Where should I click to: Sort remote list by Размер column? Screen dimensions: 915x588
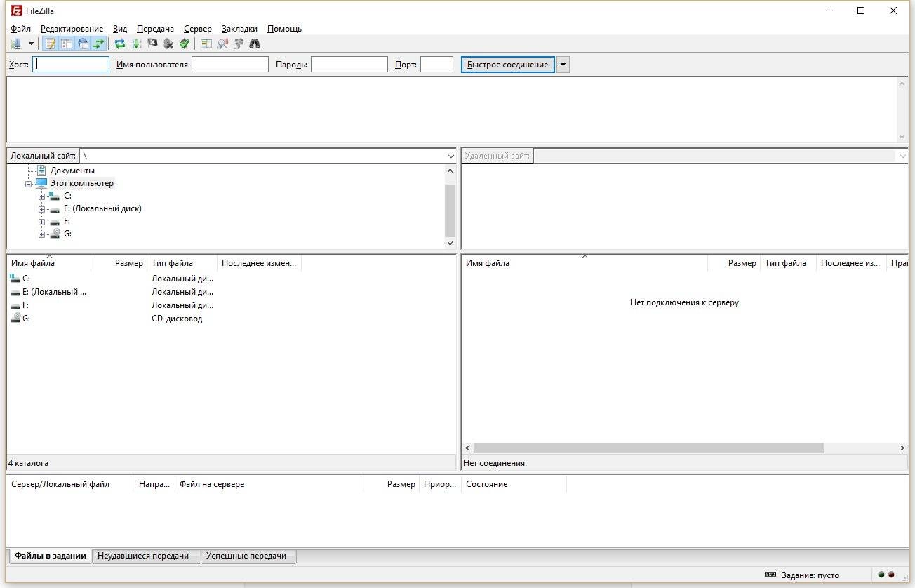[734, 263]
